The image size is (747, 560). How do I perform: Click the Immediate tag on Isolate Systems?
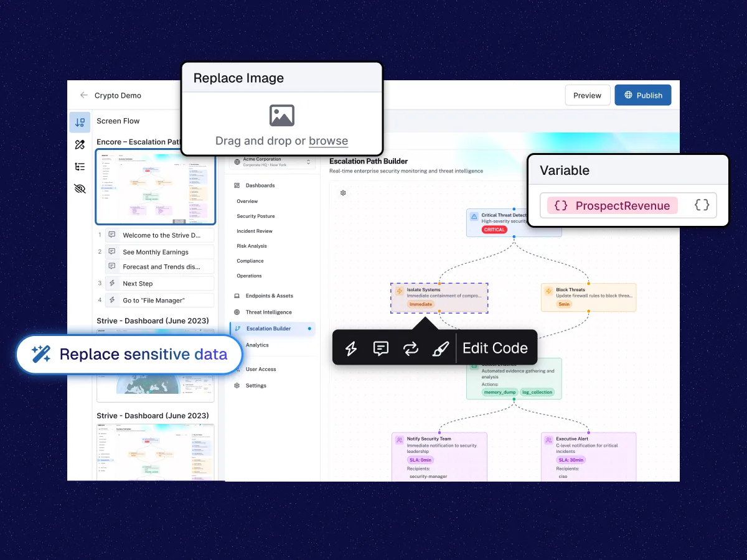421,304
